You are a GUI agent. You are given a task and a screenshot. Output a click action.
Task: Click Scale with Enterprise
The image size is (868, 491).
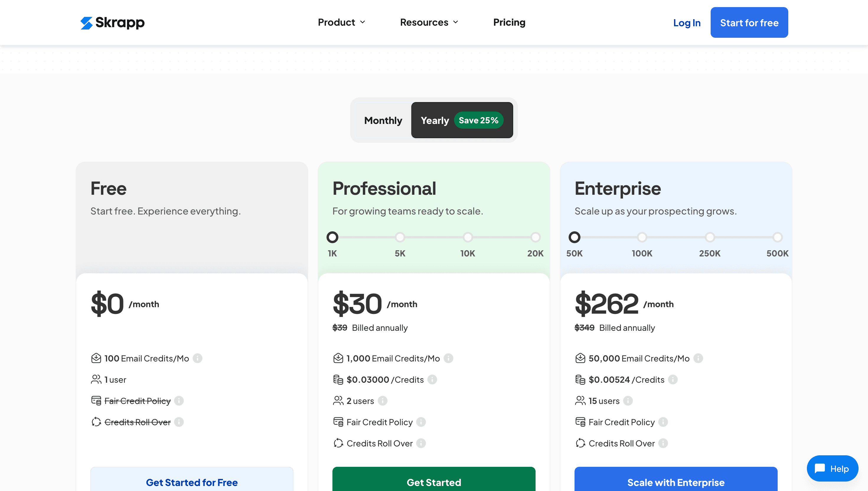pyautogui.click(x=676, y=482)
